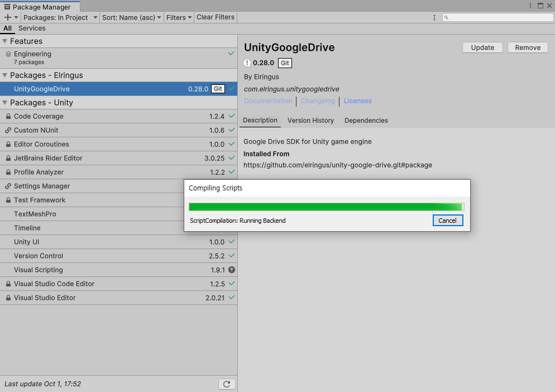Open toolbar kebab menu beside search field
The width and height of the screenshot is (555, 392).
pyautogui.click(x=434, y=17)
